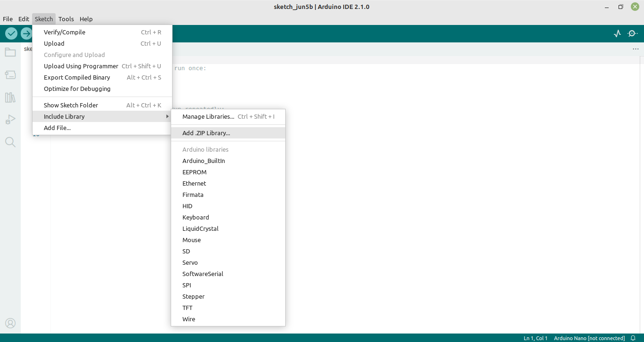
Task: Include the SPI library
Action: [228, 285]
